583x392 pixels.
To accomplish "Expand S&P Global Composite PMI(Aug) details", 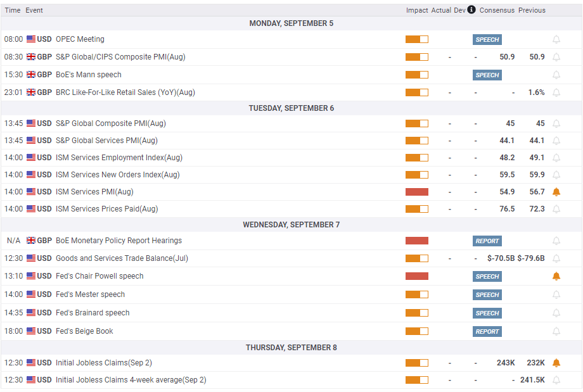I will point(111,123).
